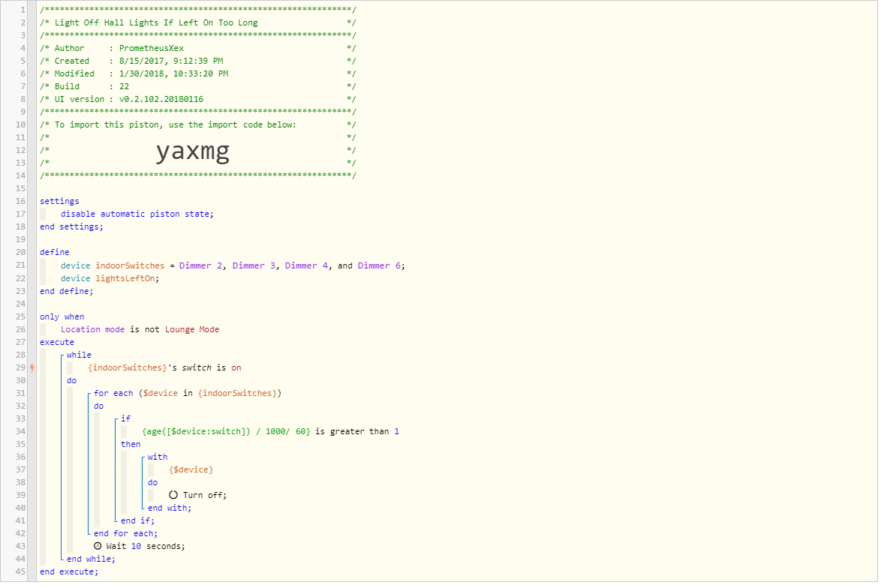
Task: Click '{indoorSwitches}' in the while condition
Action: pyautogui.click(x=128, y=367)
